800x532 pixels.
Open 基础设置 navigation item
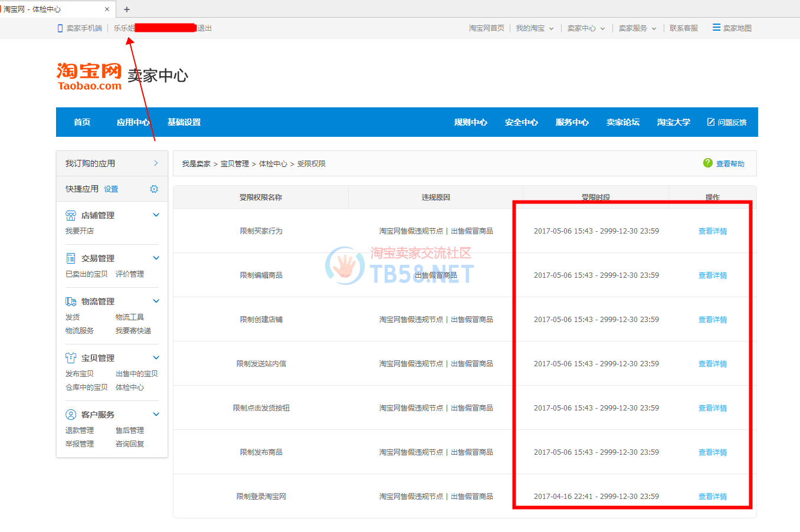(x=184, y=122)
